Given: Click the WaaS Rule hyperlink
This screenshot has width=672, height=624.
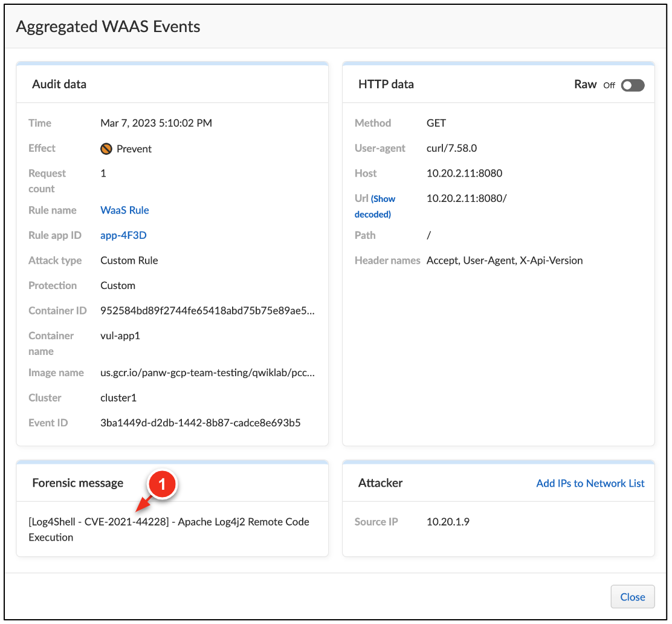Looking at the screenshot, I should (124, 210).
